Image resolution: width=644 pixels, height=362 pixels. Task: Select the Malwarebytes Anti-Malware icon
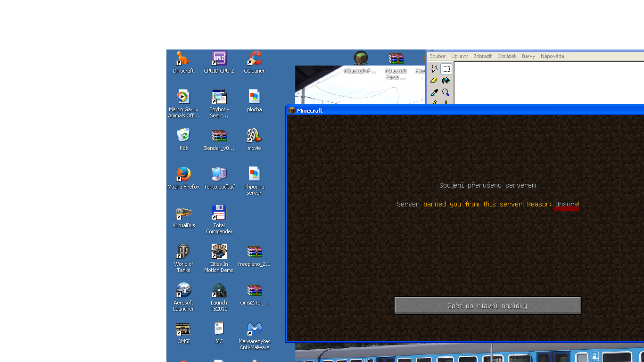254,336
